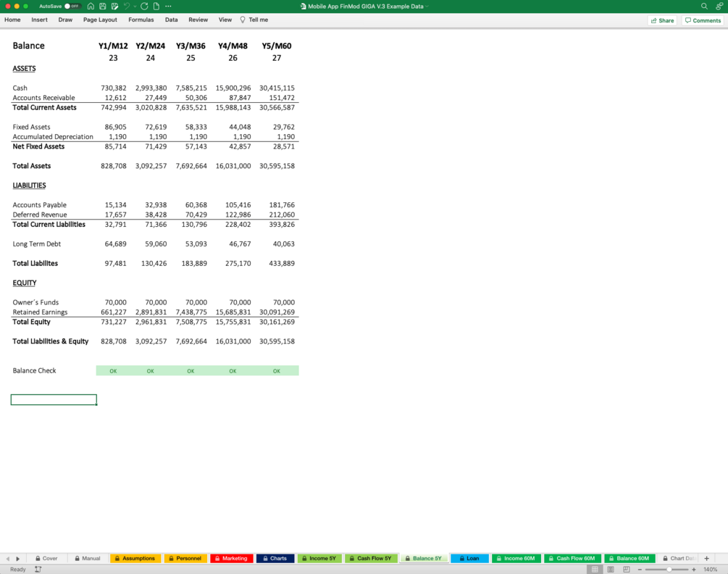Click the Tell me lightbulb icon
Screen dimensions: 728x574
(x=243, y=20)
